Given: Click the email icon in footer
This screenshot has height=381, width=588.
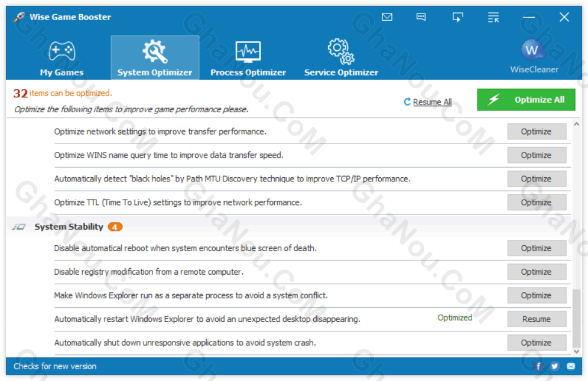Looking at the screenshot, I should pos(571,366).
